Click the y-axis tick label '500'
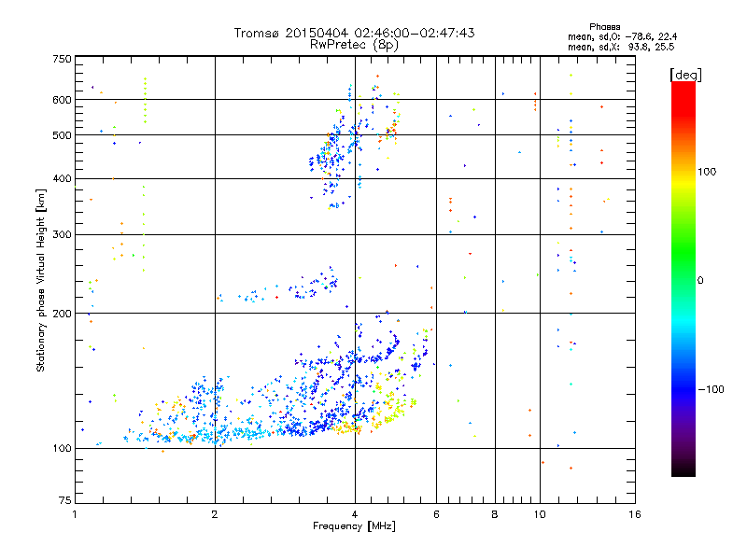This screenshot has height=560, width=747. [x=62, y=135]
